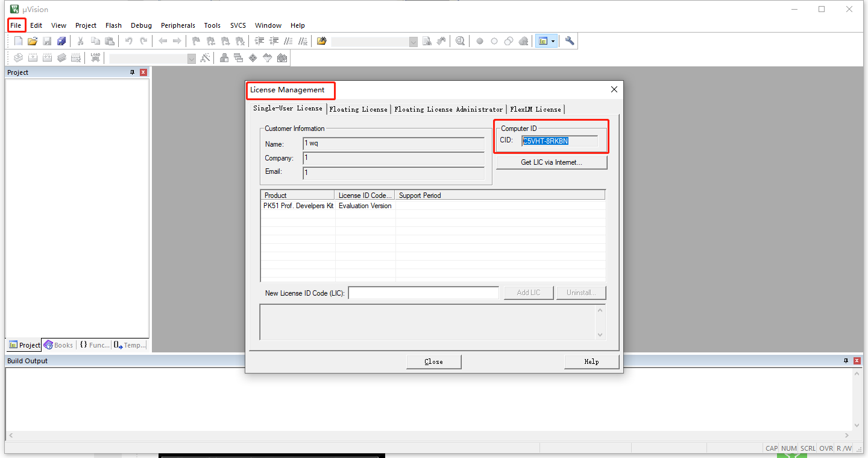
Task: Click the Comment selection icon
Action: [x=288, y=41]
